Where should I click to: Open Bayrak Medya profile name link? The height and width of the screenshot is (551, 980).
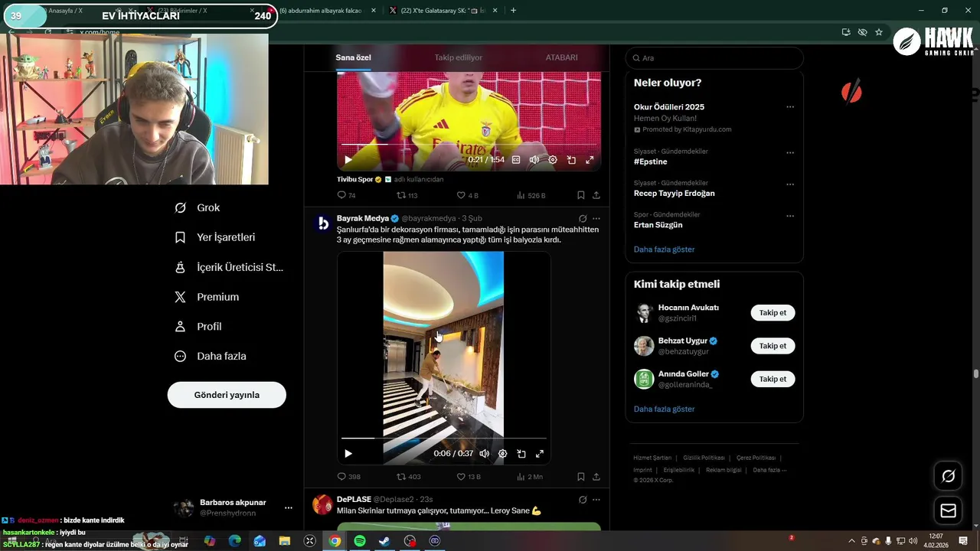point(363,218)
